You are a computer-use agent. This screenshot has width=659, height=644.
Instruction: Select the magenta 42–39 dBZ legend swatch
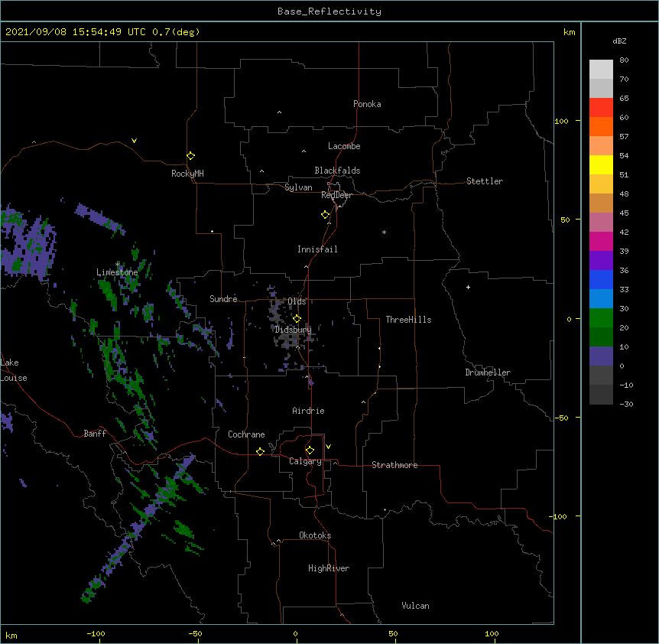pyautogui.click(x=601, y=242)
